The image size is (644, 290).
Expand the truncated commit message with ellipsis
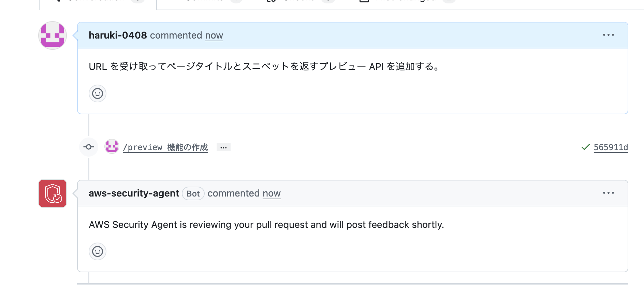pos(223,147)
